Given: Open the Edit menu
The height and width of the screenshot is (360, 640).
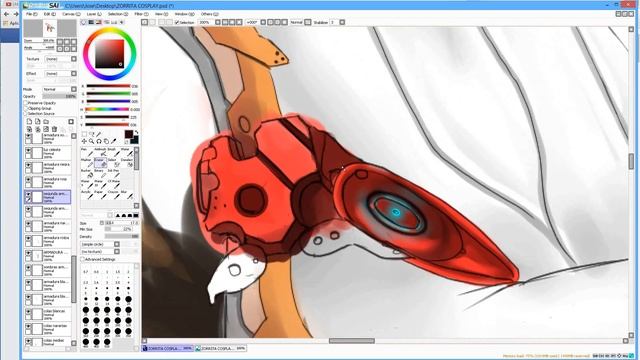Looking at the screenshot, I should tap(49, 14).
